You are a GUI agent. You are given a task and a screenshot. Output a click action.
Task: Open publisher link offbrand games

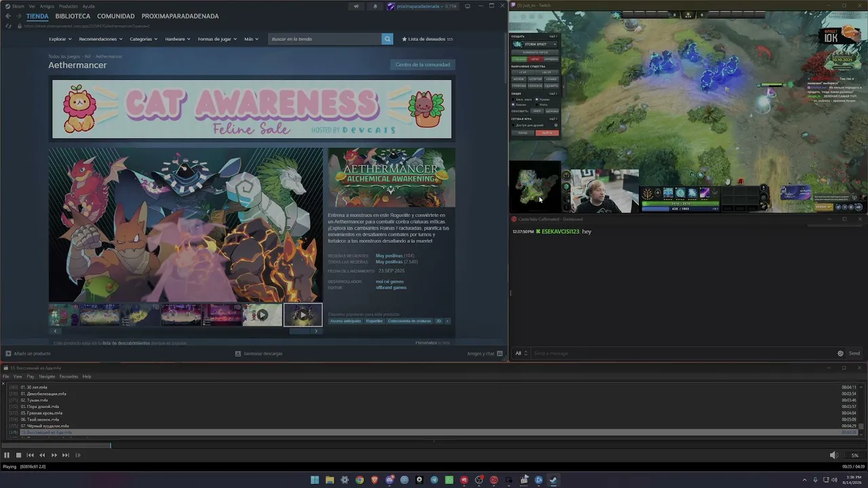(391, 287)
